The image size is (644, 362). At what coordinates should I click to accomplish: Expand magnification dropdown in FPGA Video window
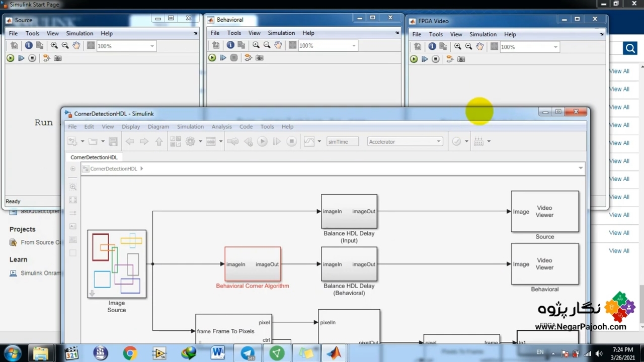pos(555,47)
